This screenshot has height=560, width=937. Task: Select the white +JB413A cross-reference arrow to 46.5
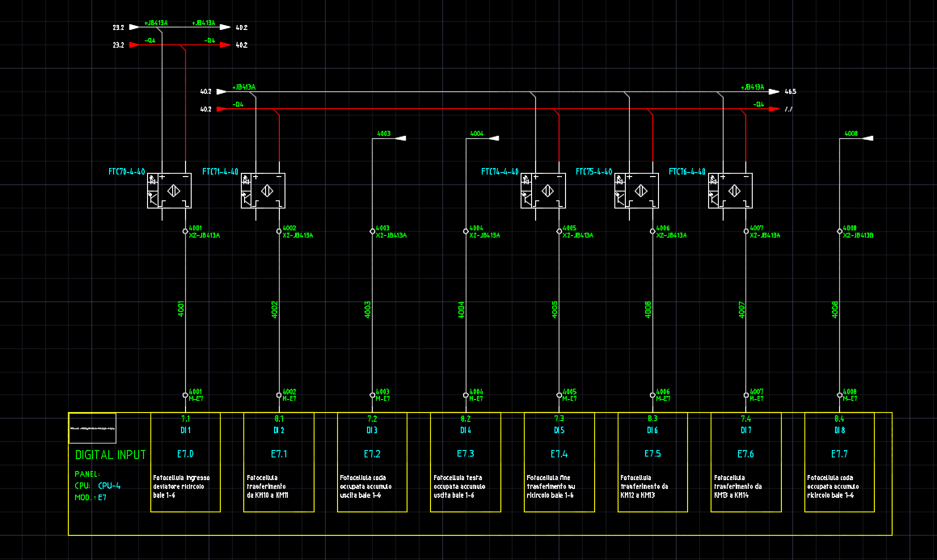[774, 92]
